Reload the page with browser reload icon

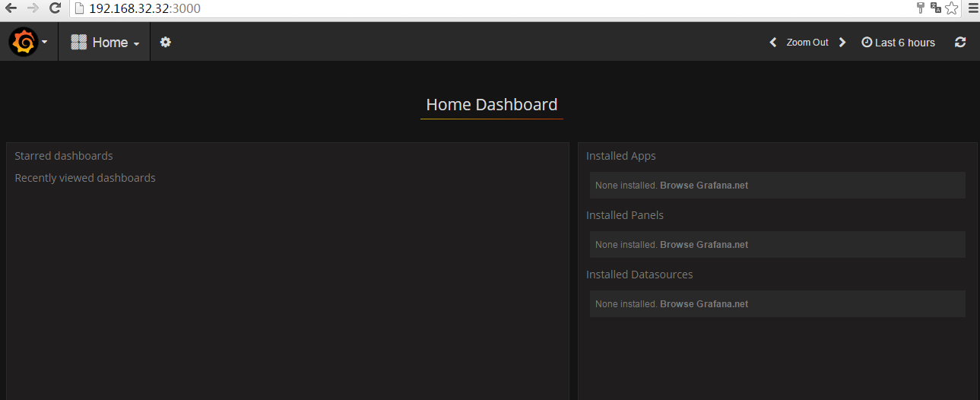coord(55,8)
